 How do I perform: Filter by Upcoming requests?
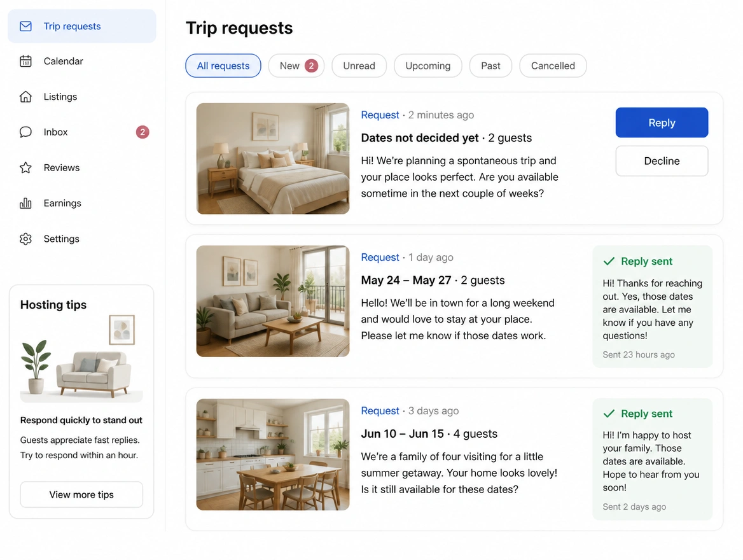(428, 66)
